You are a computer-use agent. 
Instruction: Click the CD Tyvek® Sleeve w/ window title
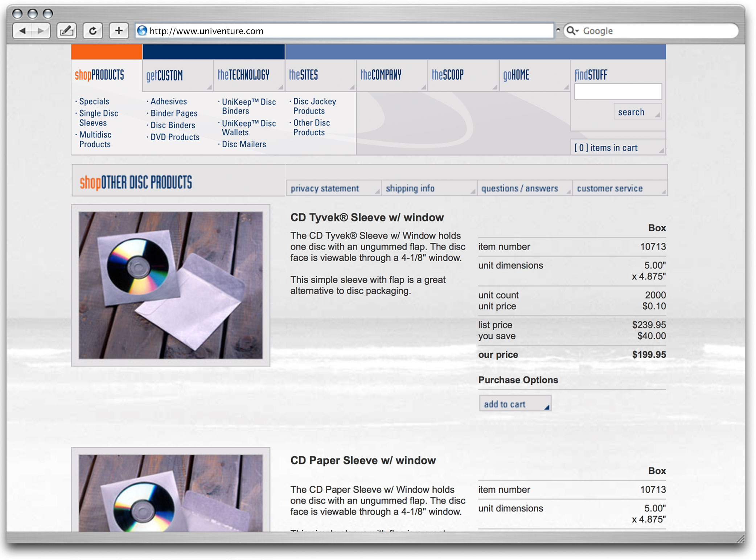(x=367, y=217)
